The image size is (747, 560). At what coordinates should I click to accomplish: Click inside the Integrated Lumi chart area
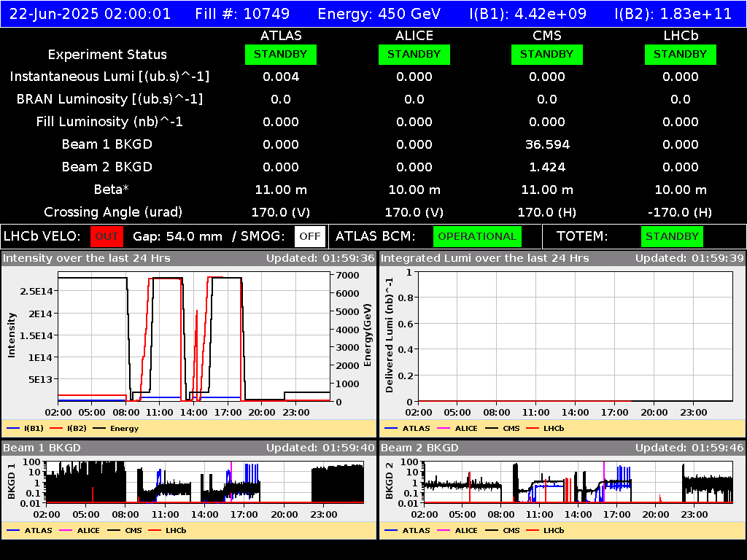click(x=576, y=337)
